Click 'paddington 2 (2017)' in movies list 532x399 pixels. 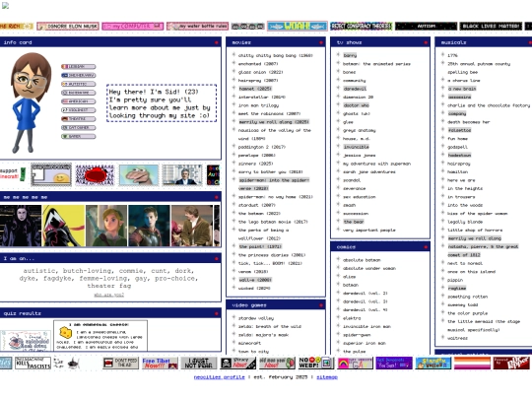(262, 147)
